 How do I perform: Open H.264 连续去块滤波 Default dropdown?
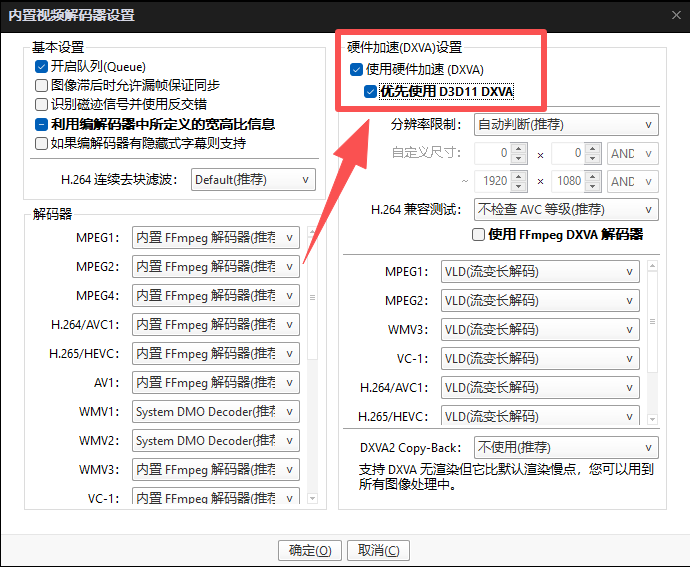(252, 180)
